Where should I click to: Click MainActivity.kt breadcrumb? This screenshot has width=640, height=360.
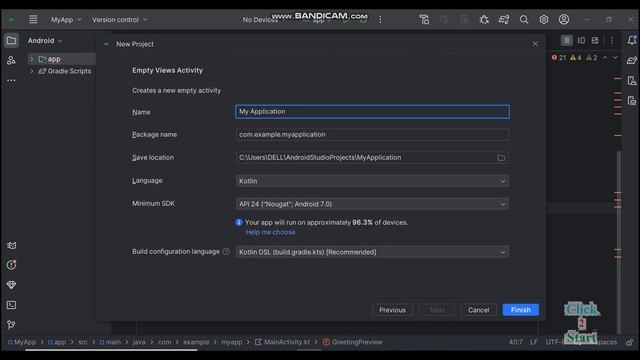tap(282, 342)
